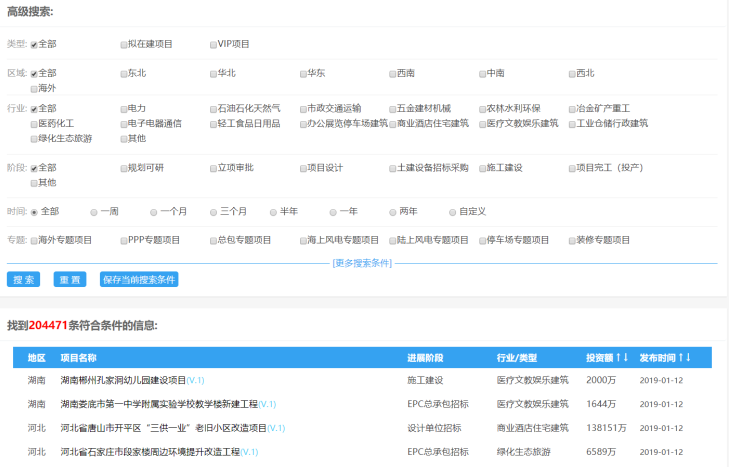
Task: Sort by 发布时间 using the header arrows
Action: click(684, 357)
